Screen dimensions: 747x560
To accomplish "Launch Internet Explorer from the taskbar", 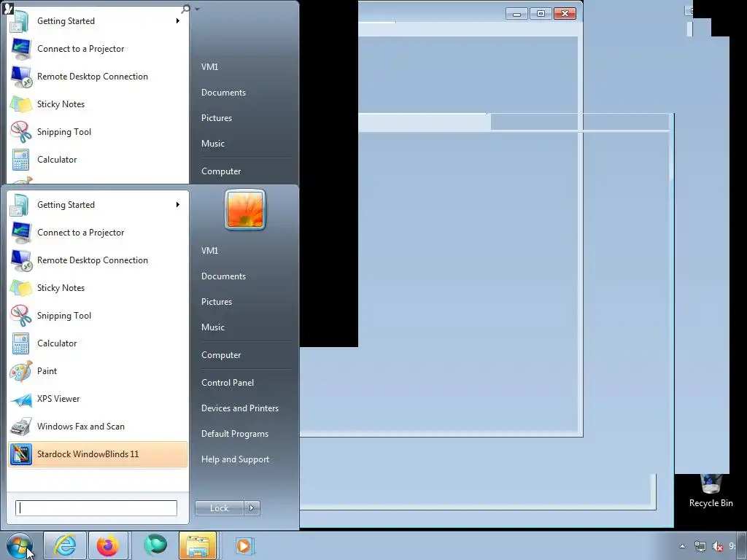I will coord(65,545).
